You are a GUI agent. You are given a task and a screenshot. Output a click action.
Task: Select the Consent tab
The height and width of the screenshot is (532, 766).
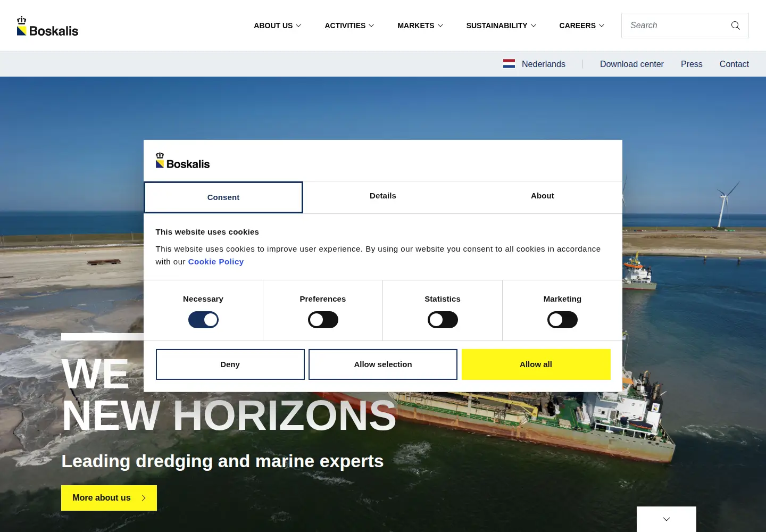pos(223,197)
